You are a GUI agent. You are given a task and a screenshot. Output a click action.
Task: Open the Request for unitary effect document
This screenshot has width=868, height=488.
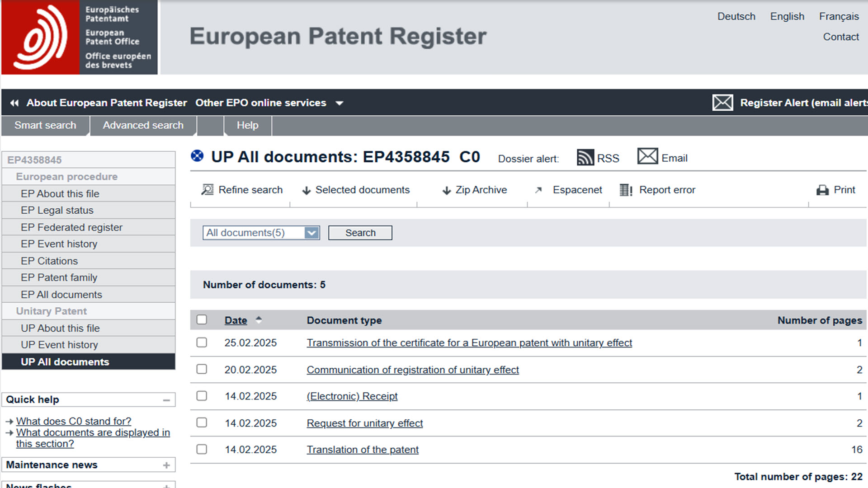tap(364, 423)
